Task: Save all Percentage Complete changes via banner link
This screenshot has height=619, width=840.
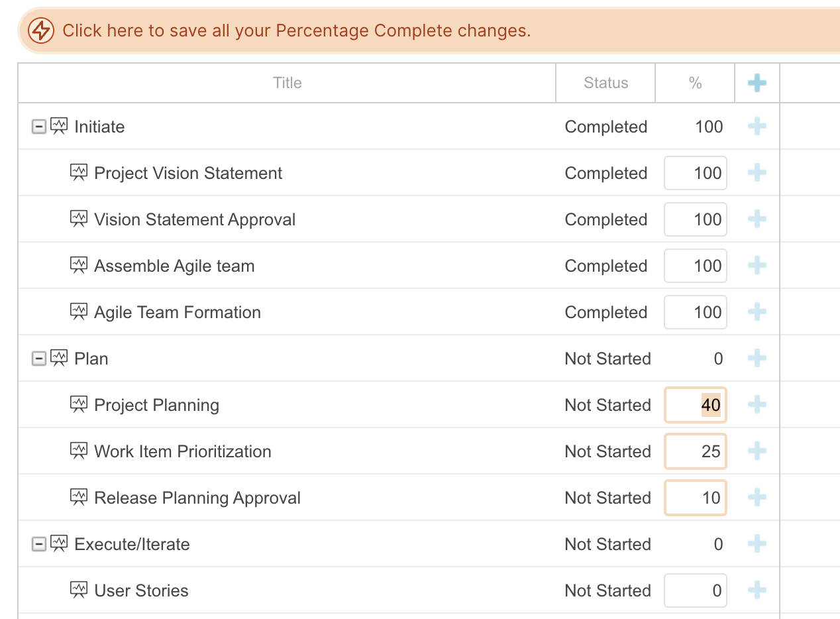Action: click(297, 30)
